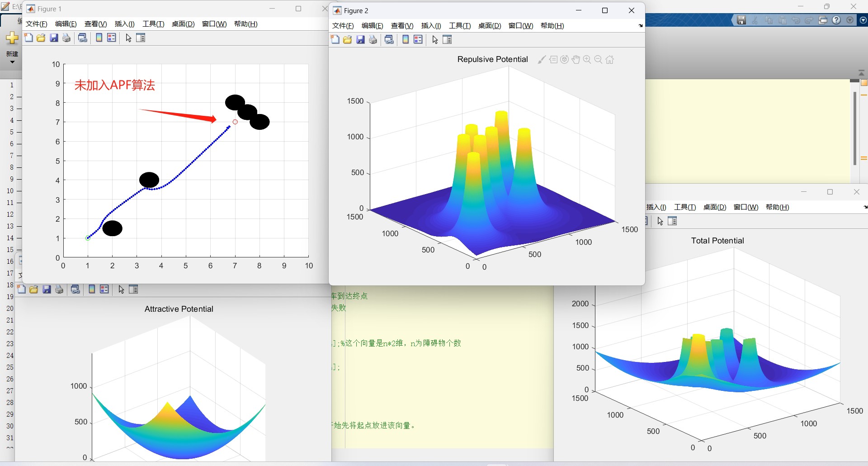Click the 新建 plus icon in MATLAB editor
This screenshot has width=868, height=466.
(x=12, y=38)
